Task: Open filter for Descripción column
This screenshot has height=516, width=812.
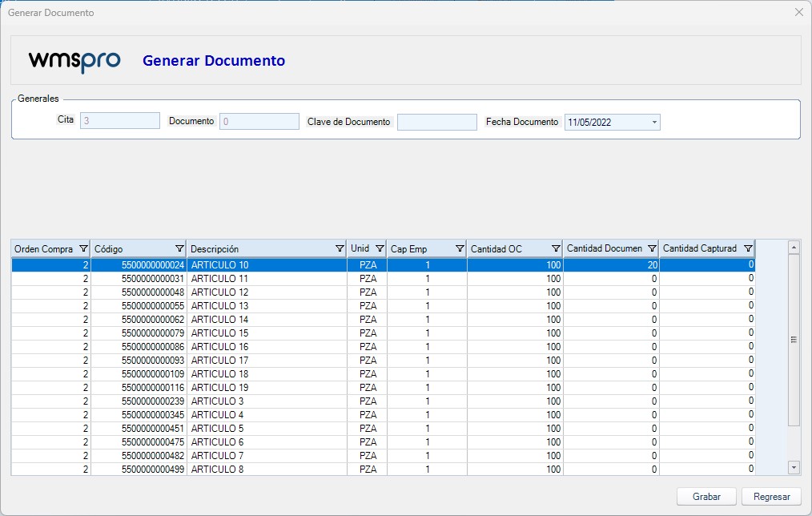Action: tap(340, 248)
